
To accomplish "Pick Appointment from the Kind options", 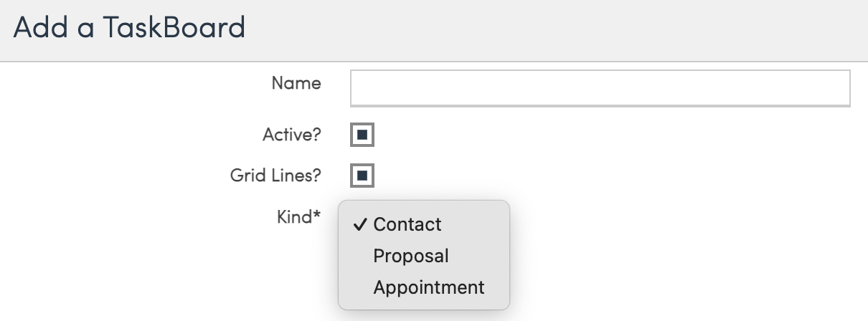I will click(x=429, y=287).
